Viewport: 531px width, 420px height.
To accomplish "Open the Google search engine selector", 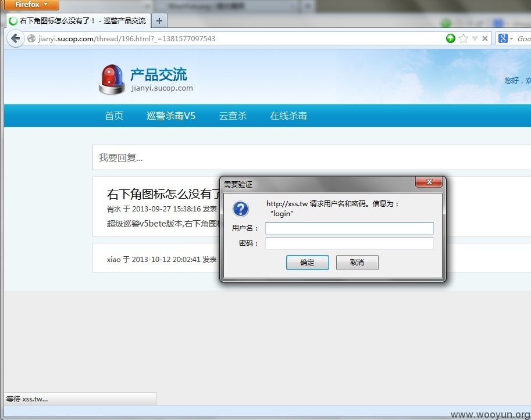I will (x=505, y=38).
